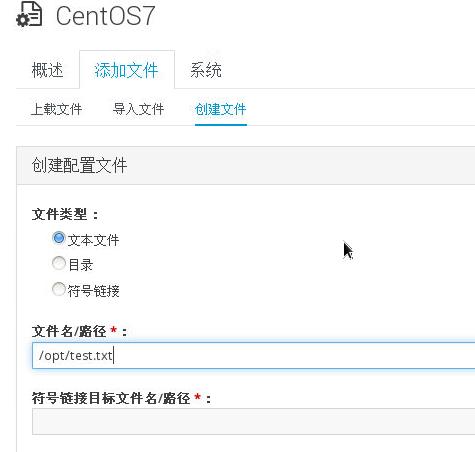Choose the 文本文件 radio button

tap(59, 238)
